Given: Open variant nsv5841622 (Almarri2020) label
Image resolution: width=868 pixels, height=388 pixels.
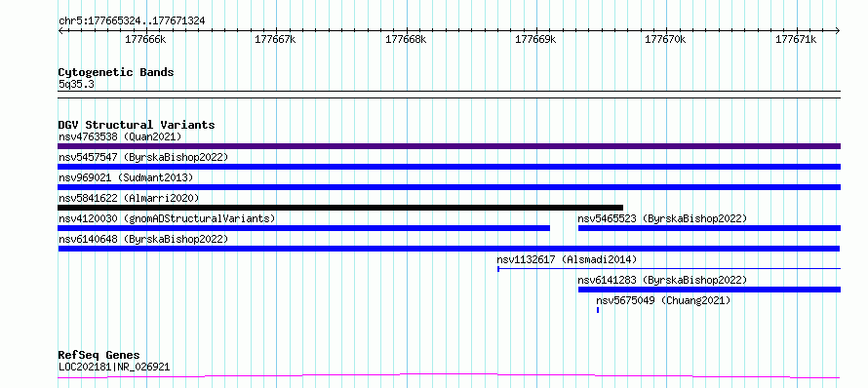Looking at the screenshot, I should (129, 198).
